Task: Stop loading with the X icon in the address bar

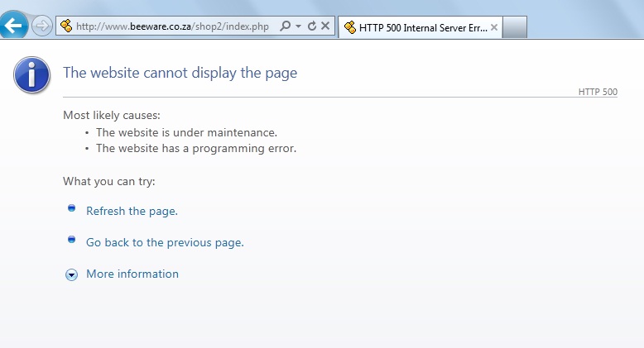Action: (325, 26)
